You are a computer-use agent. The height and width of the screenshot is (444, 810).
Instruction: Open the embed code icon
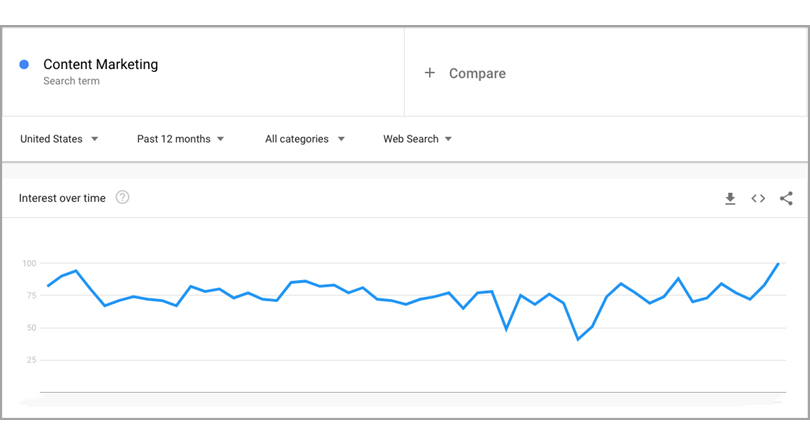(758, 199)
